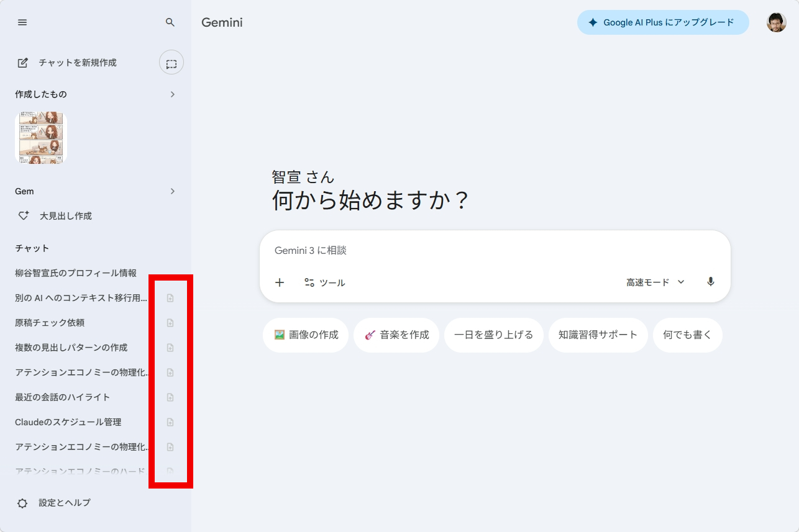Expand the 作成したもの section
Viewport: 799px width, 532px height.
(x=173, y=94)
